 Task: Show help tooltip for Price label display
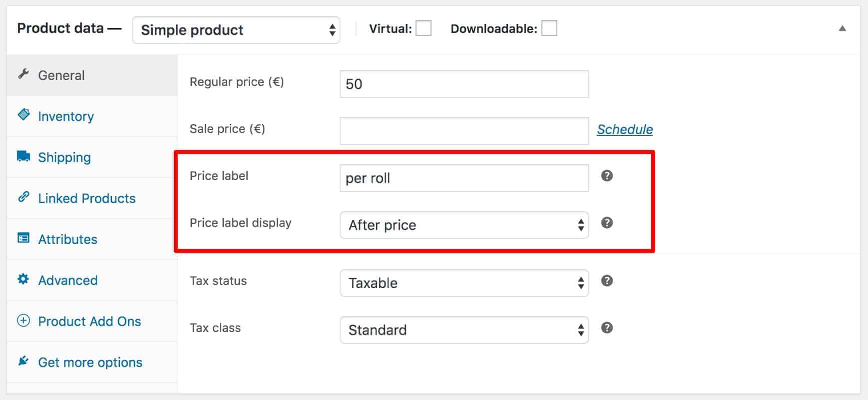[607, 222]
